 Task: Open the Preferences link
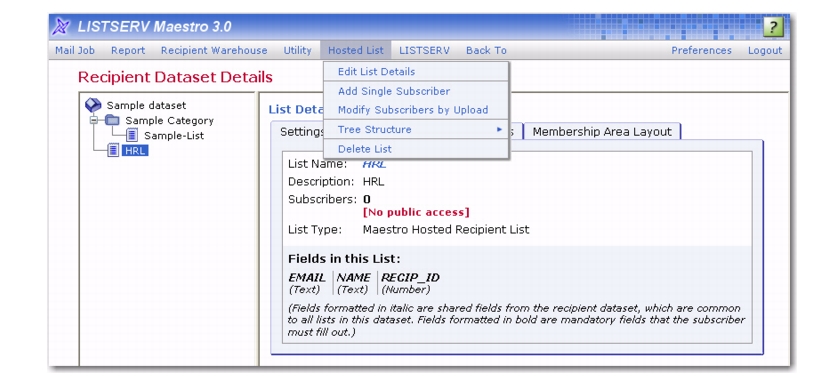click(x=701, y=50)
